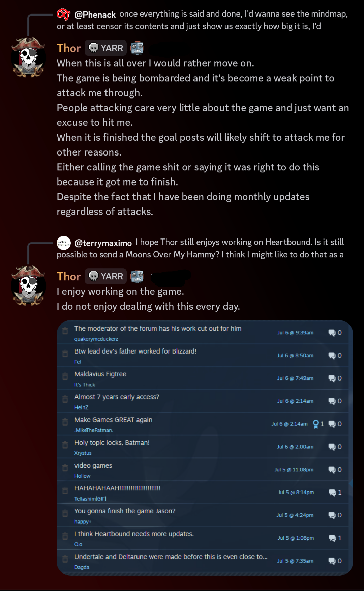Click terrymaximo's round reply avatar
This screenshot has width=364, height=591.
pyautogui.click(x=63, y=243)
